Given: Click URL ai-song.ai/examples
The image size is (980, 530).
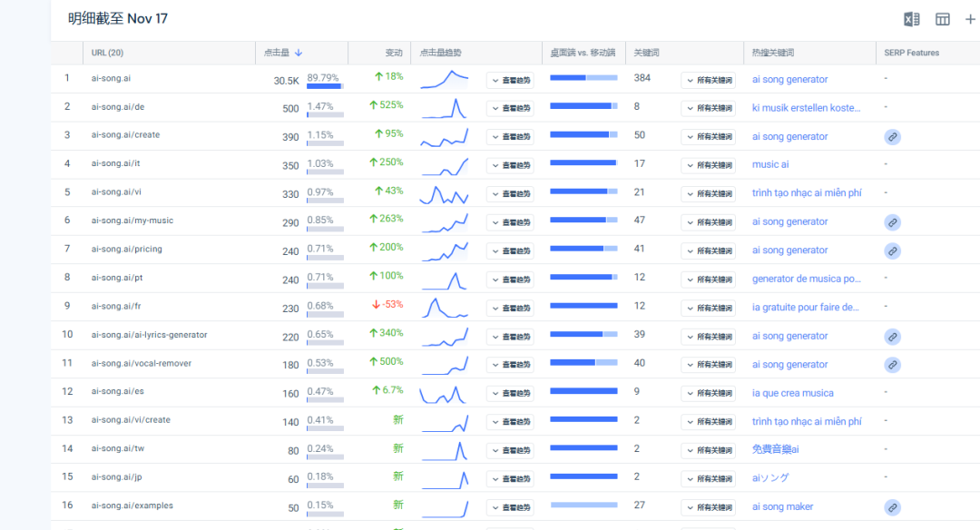Looking at the screenshot, I should (132, 505).
